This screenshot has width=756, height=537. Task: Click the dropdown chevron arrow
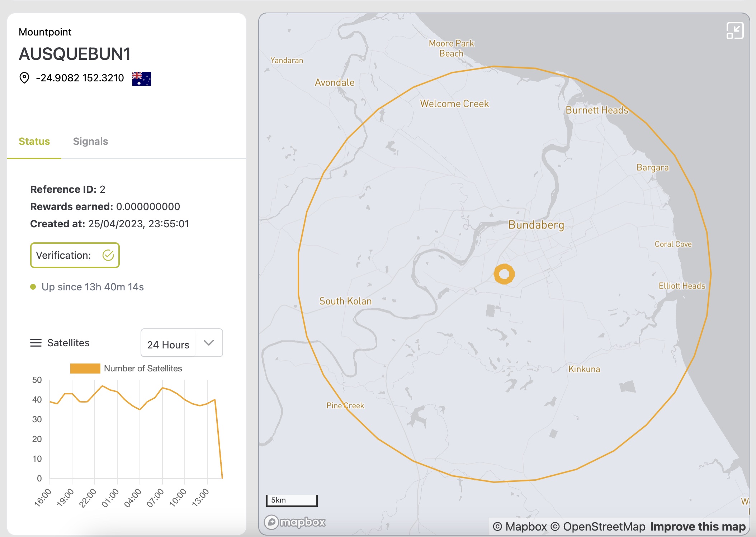point(209,343)
